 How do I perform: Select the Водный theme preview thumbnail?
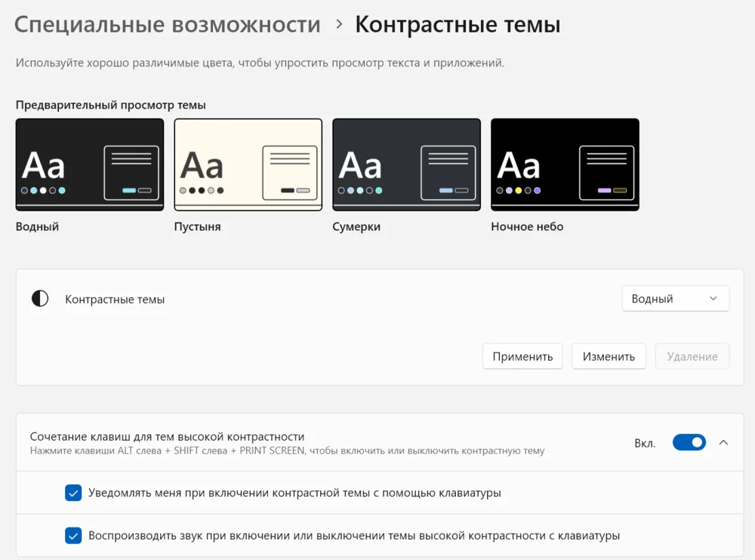pos(90,165)
